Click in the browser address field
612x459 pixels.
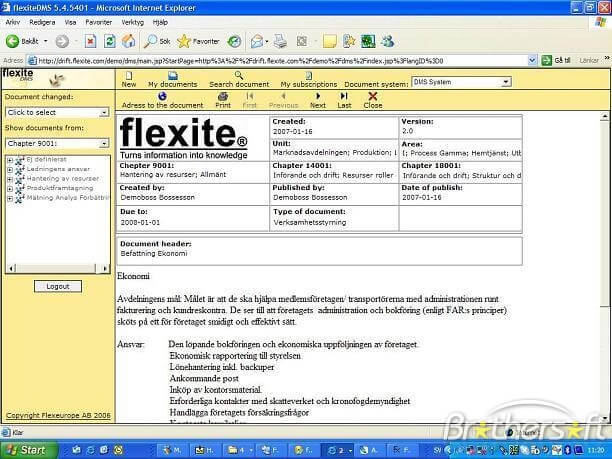pos(277,60)
